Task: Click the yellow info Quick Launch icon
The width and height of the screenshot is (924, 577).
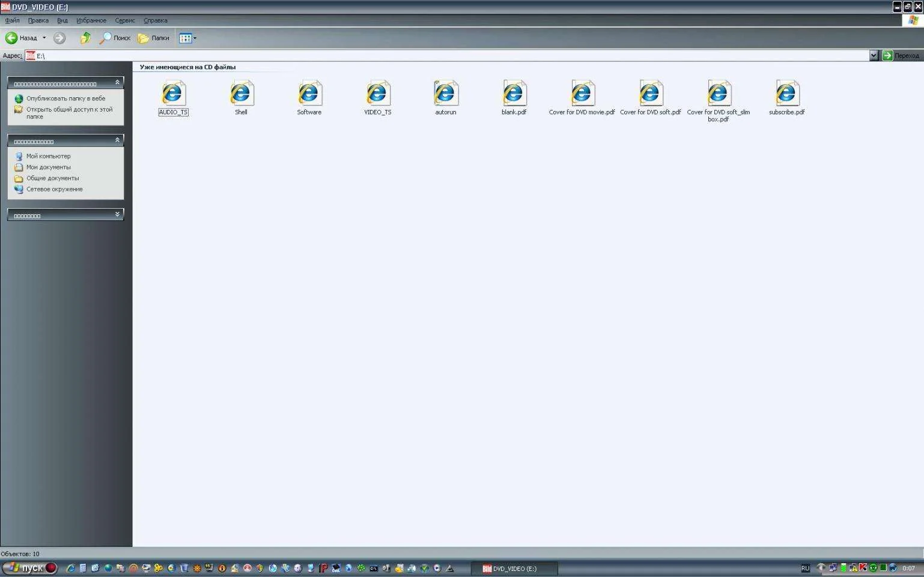Action: coord(222,568)
